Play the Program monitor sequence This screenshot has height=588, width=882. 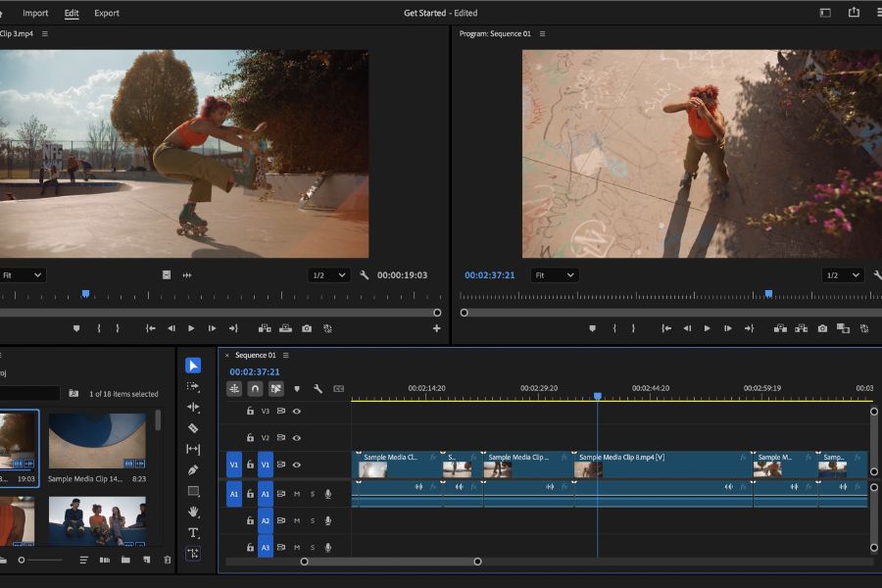pyautogui.click(x=707, y=328)
